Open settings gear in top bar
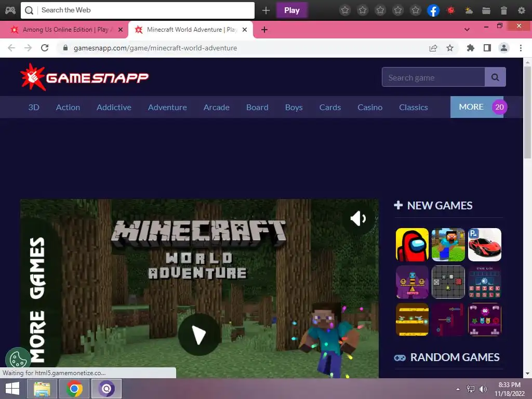The image size is (532, 399). [x=522, y=10]
